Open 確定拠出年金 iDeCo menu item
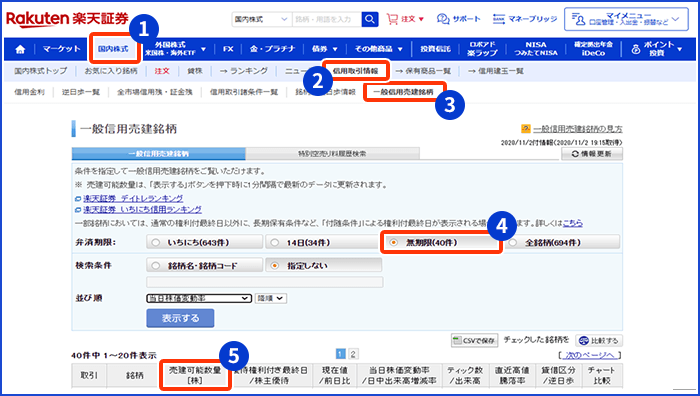This screenshot has width=700, height=396. point(593,49)
